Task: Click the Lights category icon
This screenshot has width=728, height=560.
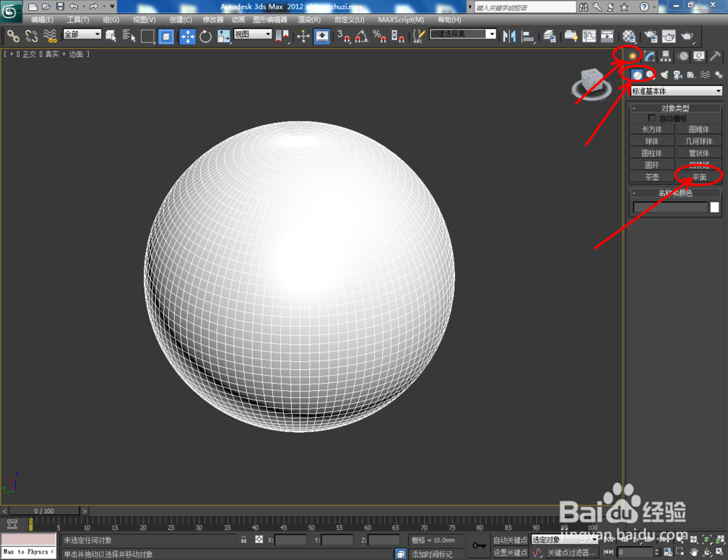Action: point(665,74)
